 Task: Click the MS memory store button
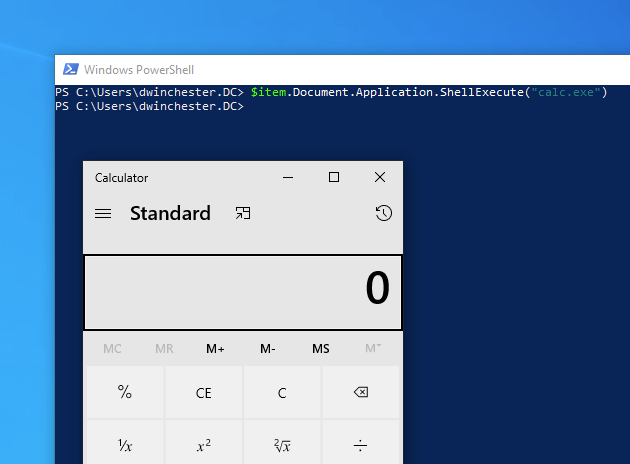pyautogui.click(x=321, y=348)
